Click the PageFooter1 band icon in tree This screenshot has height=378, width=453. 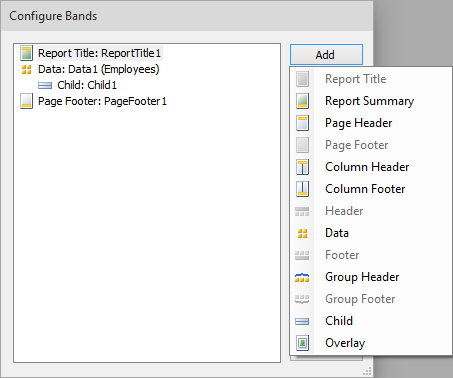pyautogui.click(x=26, y=101)
